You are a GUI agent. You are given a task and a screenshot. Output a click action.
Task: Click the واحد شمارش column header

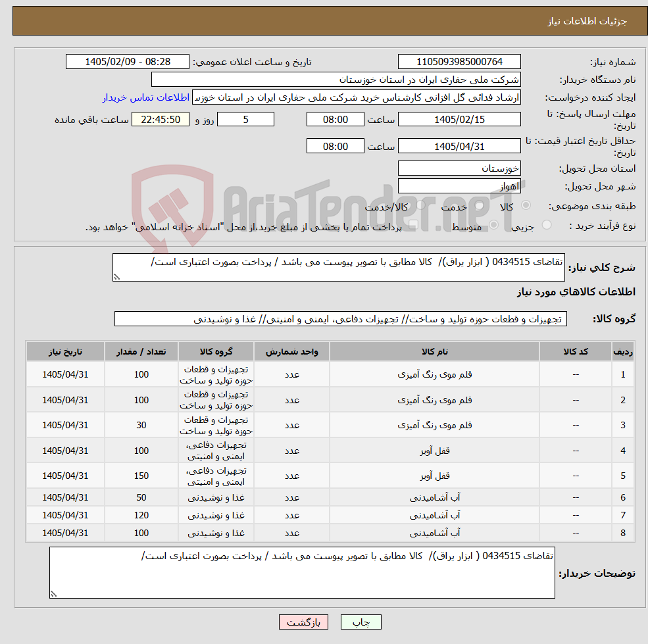(x=292, y=352)
